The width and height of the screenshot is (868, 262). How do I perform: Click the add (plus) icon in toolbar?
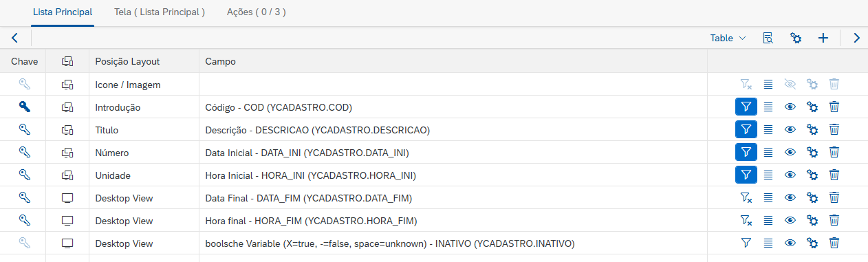[x=823, y=38]
